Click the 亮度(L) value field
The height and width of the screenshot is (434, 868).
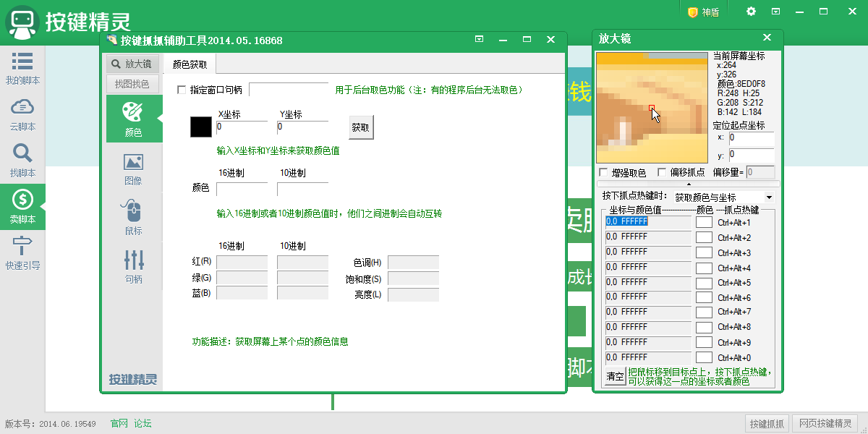pyautogui.click(x=413, y=294)
